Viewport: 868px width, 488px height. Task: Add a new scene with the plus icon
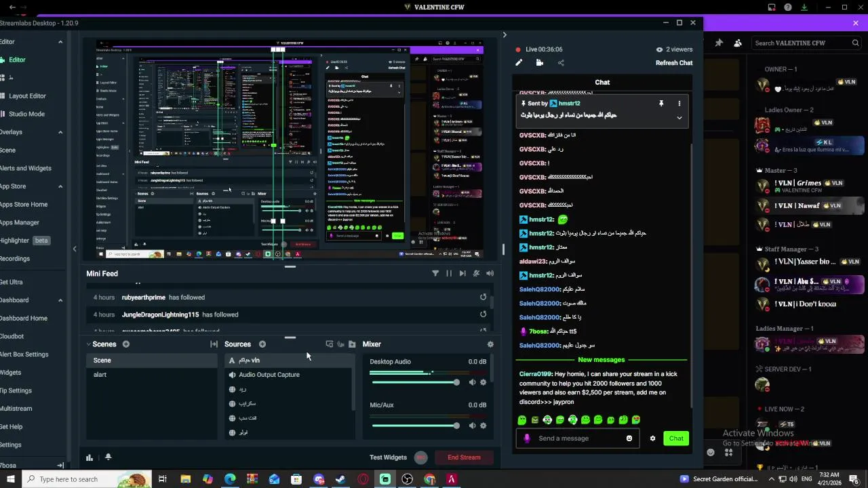125,344
